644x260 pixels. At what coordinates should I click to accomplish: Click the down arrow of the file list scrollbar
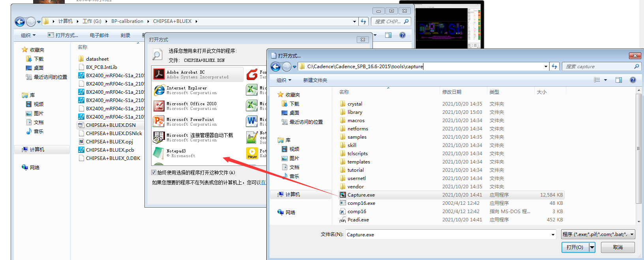click(x=638, y=222)
